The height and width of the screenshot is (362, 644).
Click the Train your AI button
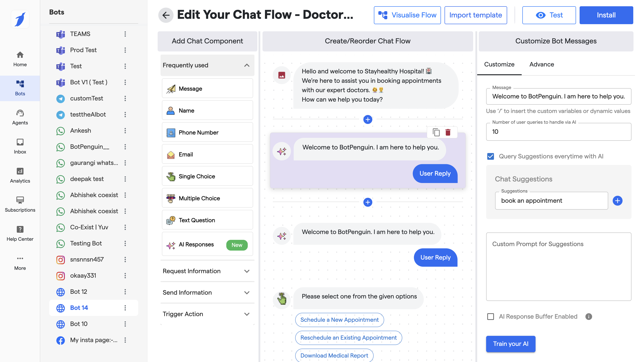[x=511, y=344]
